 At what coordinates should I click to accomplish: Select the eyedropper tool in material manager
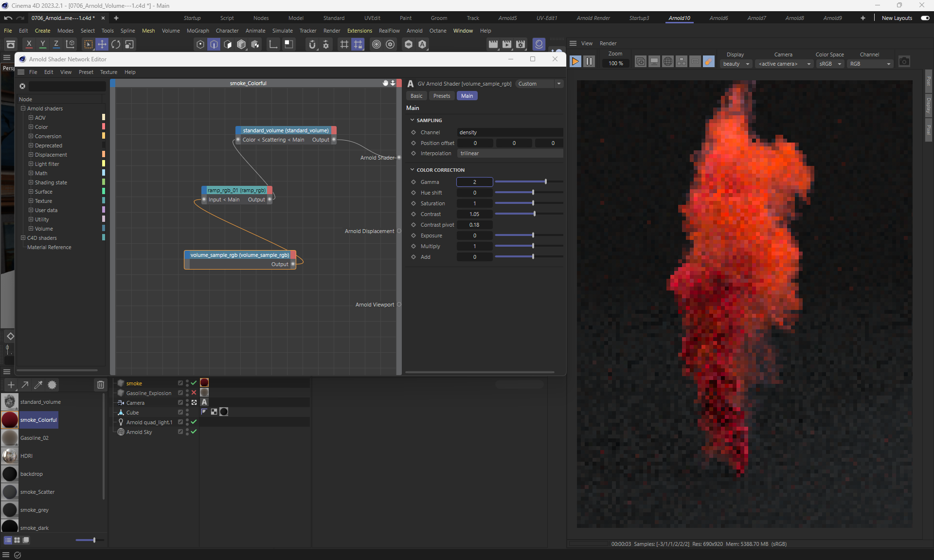click(x=38, y=385)
